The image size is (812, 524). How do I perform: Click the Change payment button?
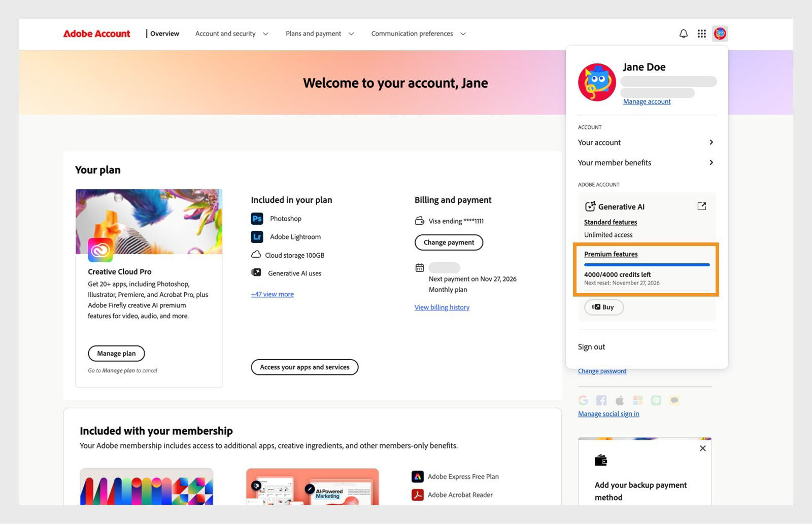coord(449,242)
